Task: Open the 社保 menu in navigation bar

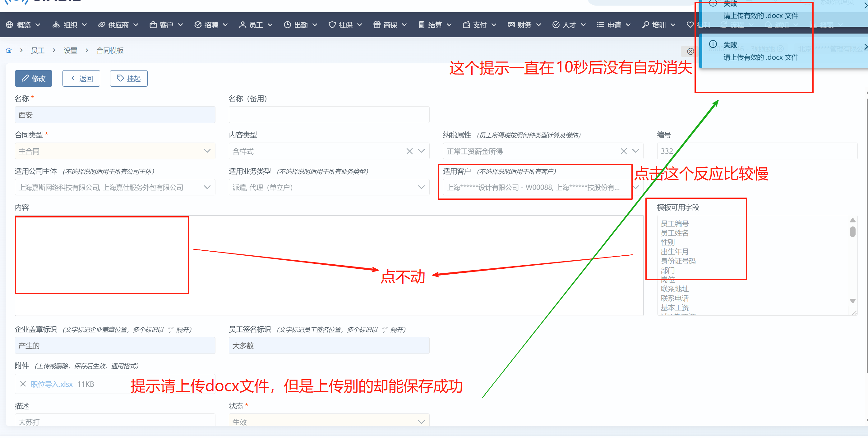Action: click(345, 25)
